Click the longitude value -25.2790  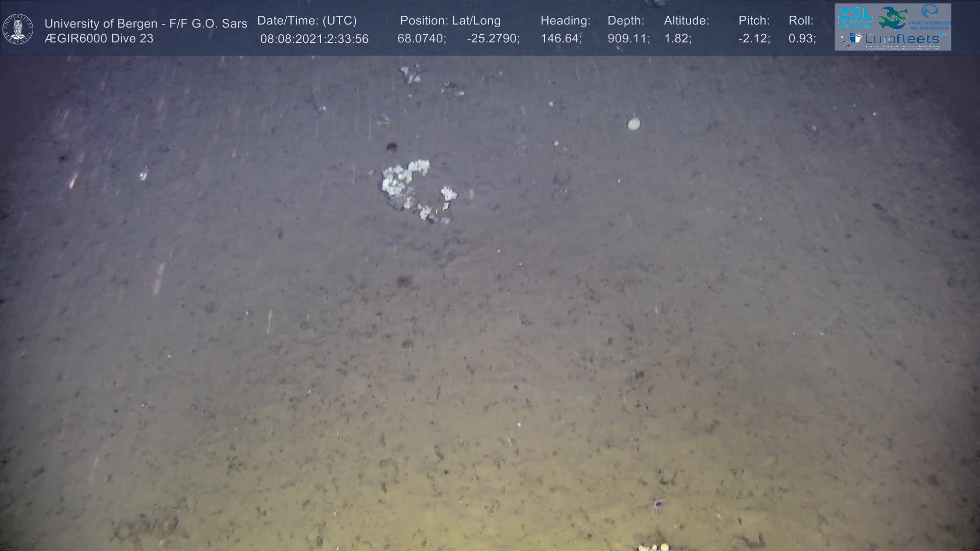tap(493, 39)
